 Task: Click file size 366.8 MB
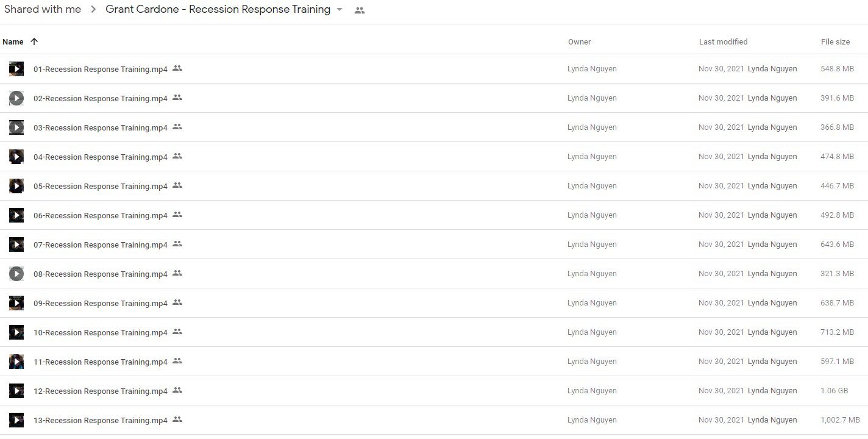click(x=838, y=127)
